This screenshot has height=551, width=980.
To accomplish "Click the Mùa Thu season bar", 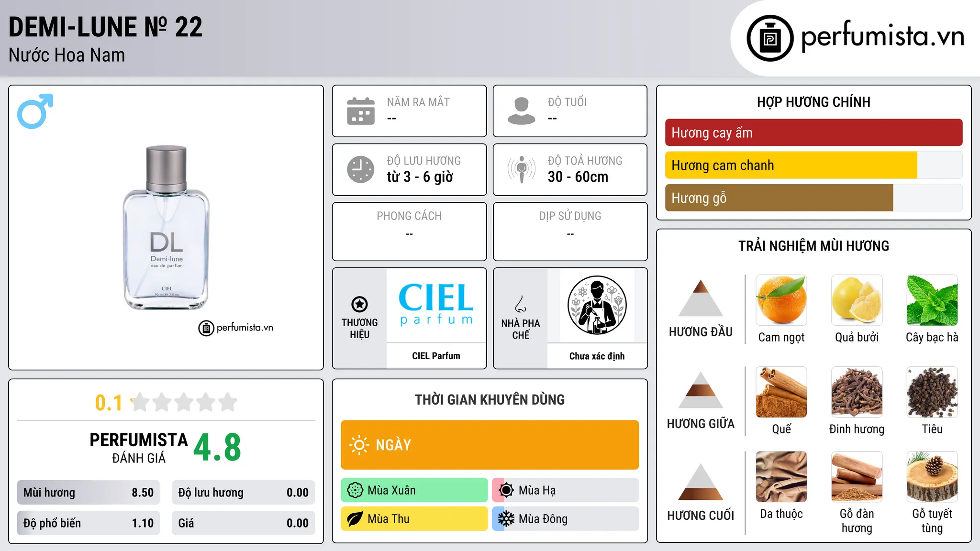I will click(x=414, y=519).
